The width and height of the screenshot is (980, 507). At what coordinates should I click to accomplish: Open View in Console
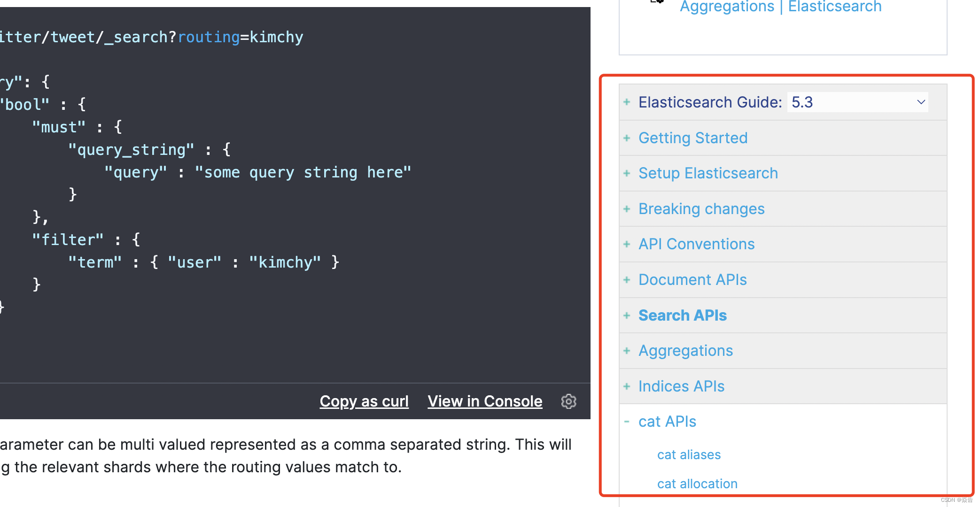pyautogui.click(x=484, y=401)
